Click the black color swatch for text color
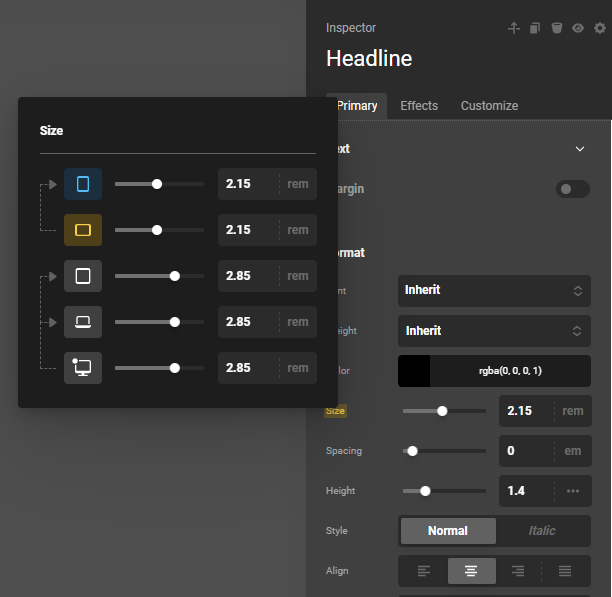This screenshot has width=612, height=597. tap(414, 371)
